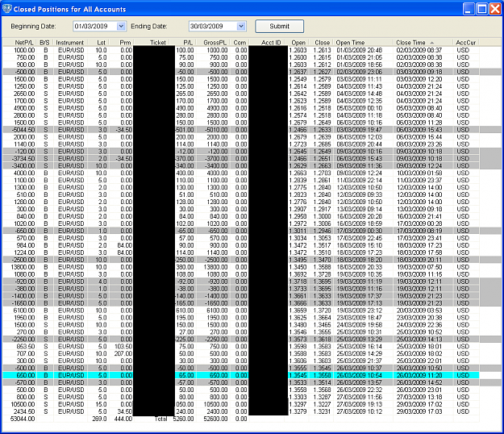Click GrossPL value 13800.00
This screenshot has height=434, width=504.
(x=215, y=267)
